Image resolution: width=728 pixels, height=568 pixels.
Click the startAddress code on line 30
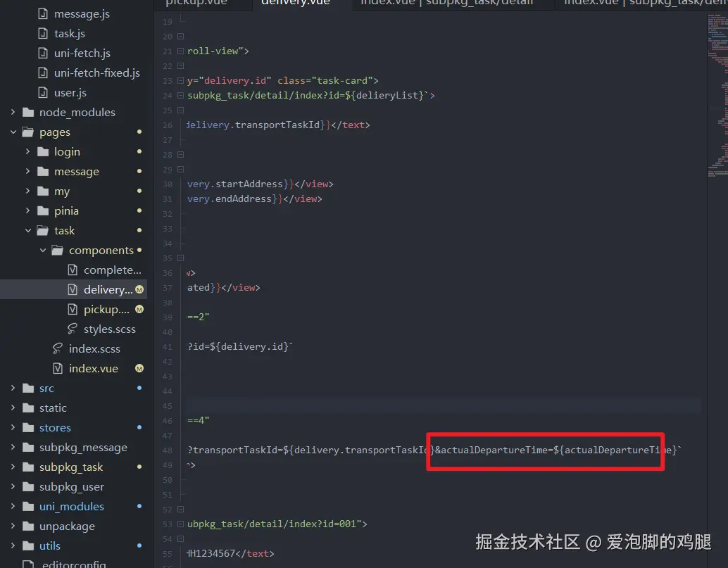coord(249,184)
